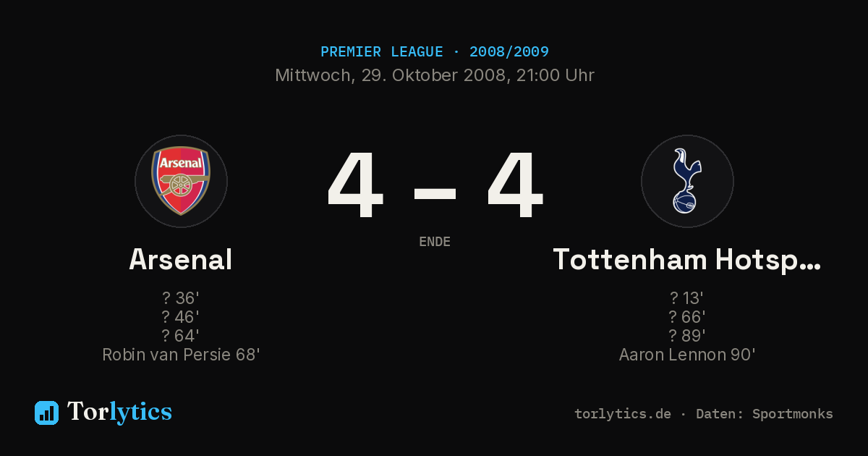Select Robin van Persie 68' goal entry
The width and height of the screenshot is (868, 456).
[x=181, y=355]
